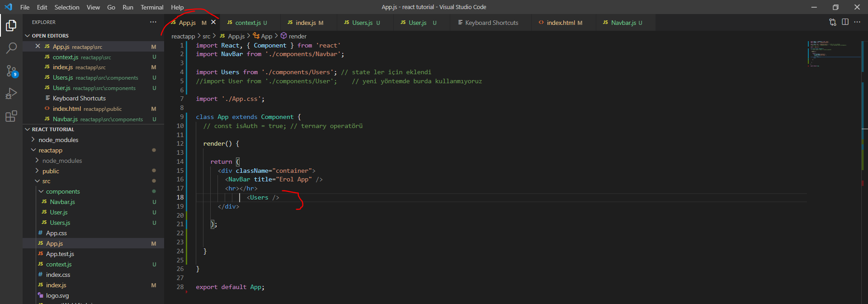Split the editor to the right
The image size is (868, 304).
tap(845, 22)
